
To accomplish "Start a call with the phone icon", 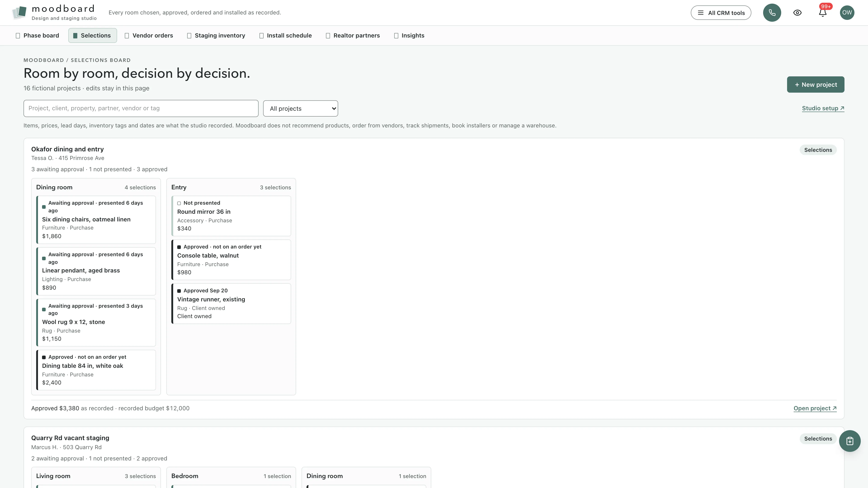I will click(x=772, y=13).
